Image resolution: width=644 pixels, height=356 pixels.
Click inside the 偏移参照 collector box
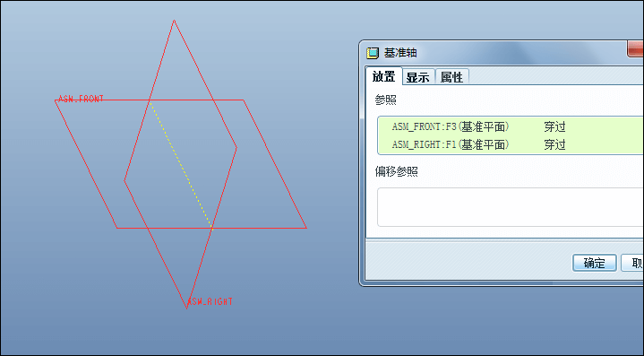point(511,207)
